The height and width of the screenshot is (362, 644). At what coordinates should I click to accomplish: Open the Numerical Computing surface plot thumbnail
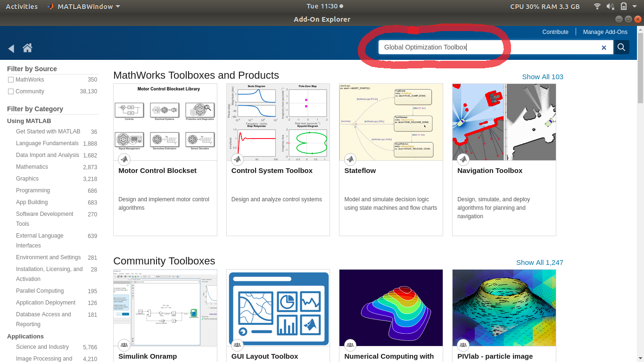pyautogui.click(x=391, y=308)
